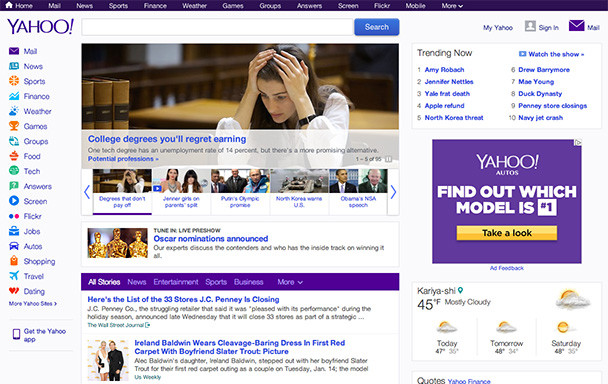Click the purple Mail envelope icon in the top right
The width and height of the screenshot is (608, 384).
point(577,26)
